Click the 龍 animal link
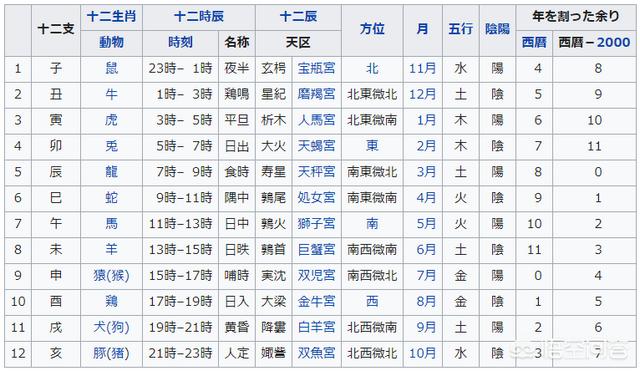 click(111, 171)
